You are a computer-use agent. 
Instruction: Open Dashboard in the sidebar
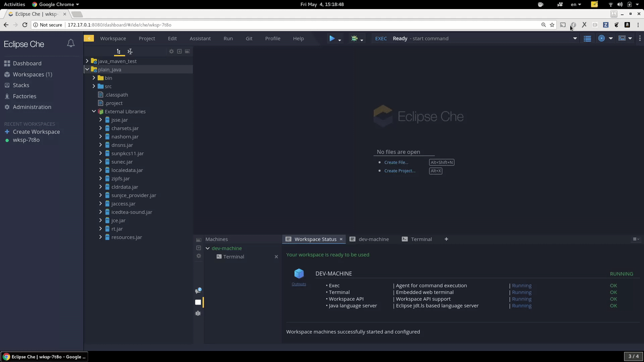(27, 63)
